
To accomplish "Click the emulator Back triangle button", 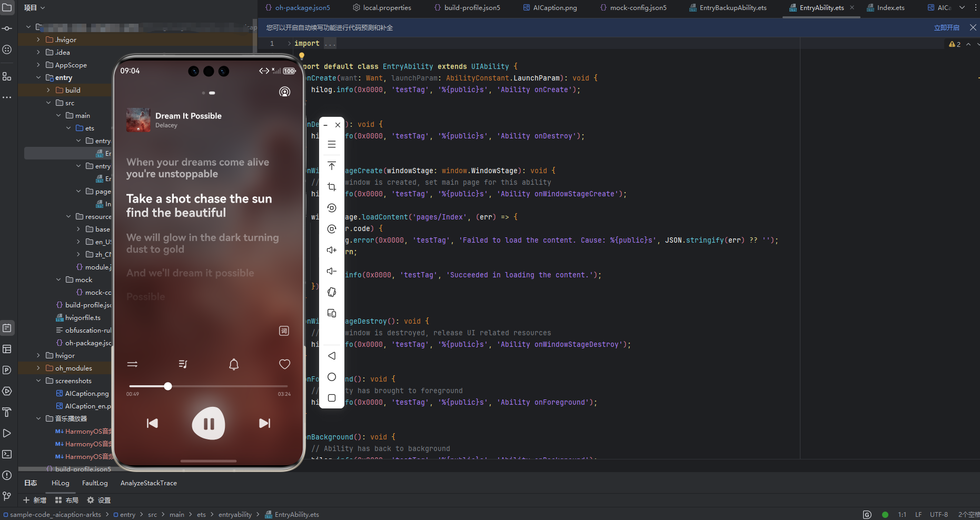I will click(332, 356).
